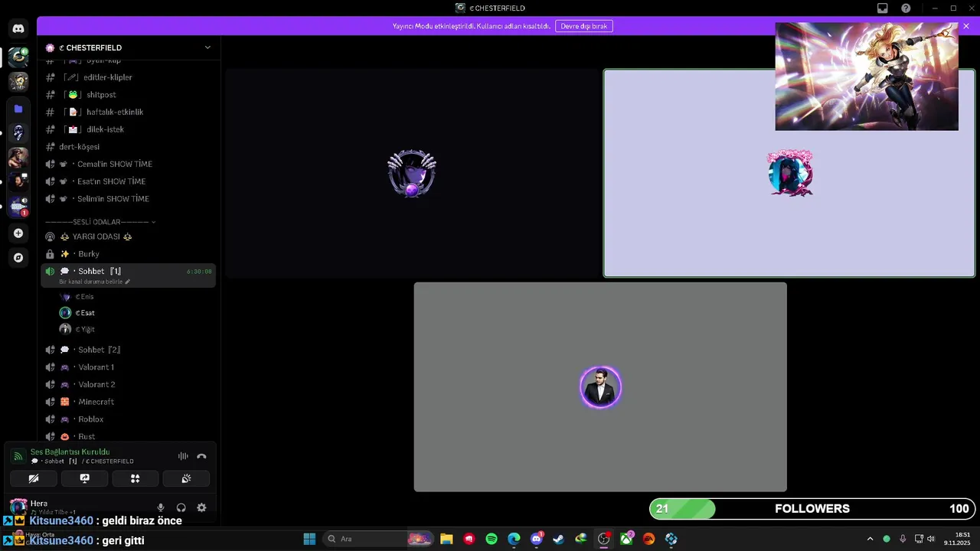Expand CHESTERFIELD server dropdown menu

[207, 47]
